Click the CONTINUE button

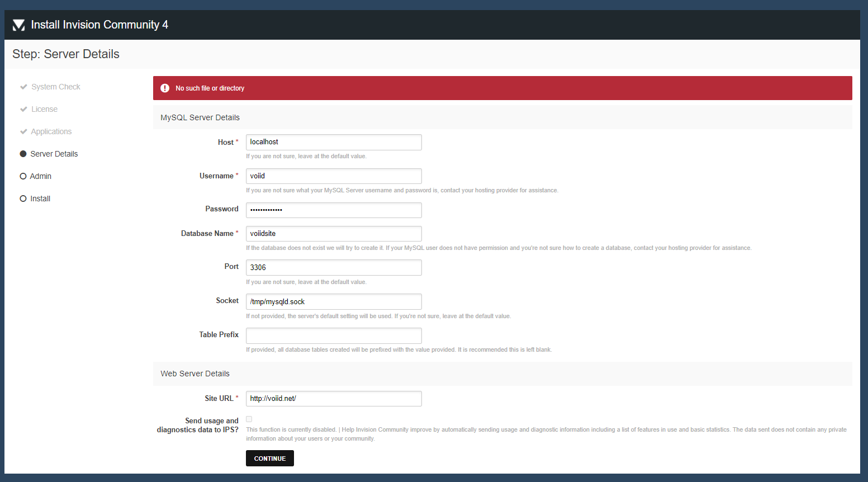[x=270, y=459]
